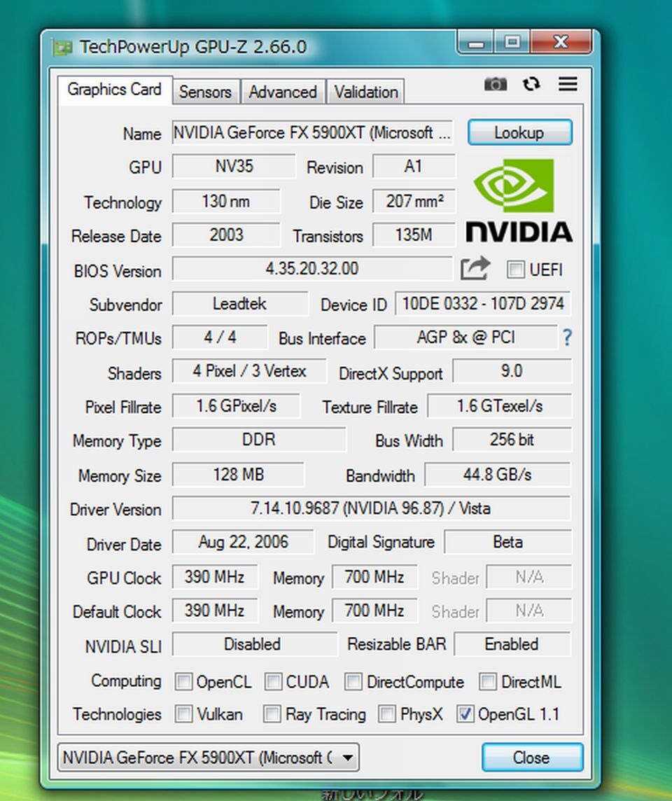
Task: Click the Resizable BAR value Enabled
Action: tap(512, 645)
